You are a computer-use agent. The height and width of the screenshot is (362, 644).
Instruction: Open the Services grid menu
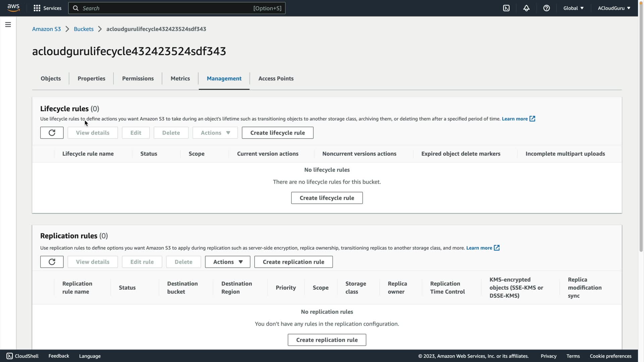[47, 8]
